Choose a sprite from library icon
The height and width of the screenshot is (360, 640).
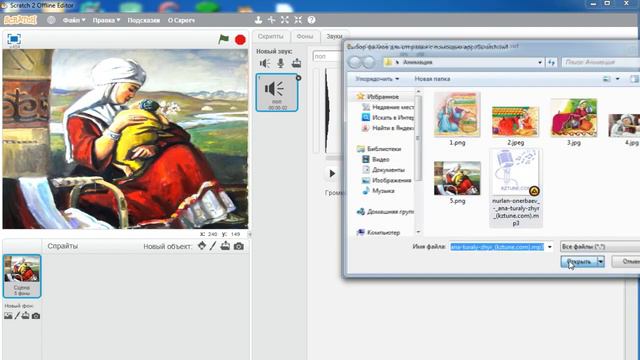tap(202, 246)
